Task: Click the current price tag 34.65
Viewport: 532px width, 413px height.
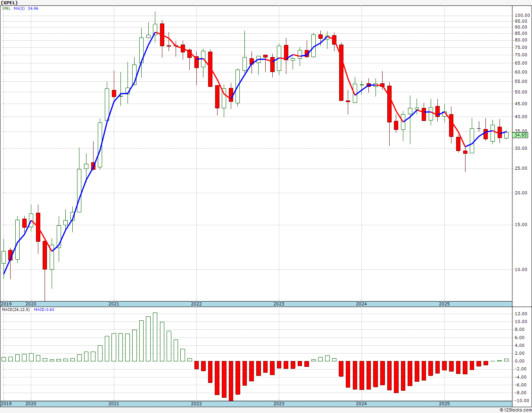Action: [520, 135]
